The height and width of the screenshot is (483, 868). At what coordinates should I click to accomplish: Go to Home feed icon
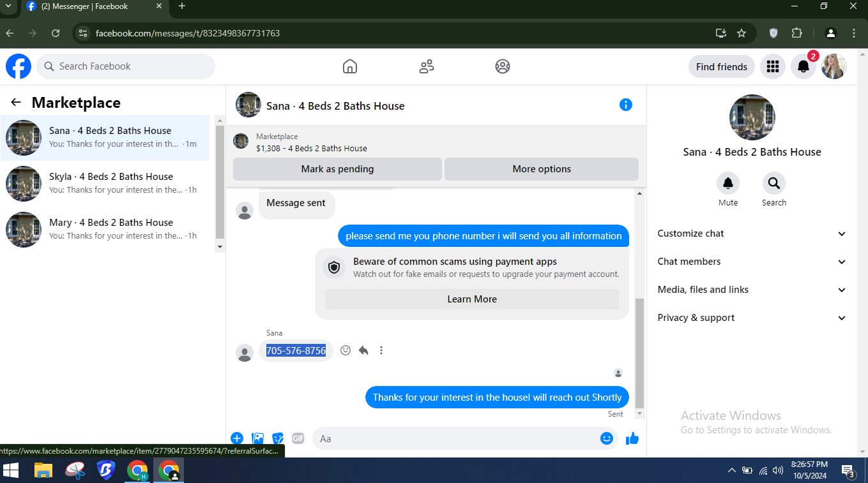pos(350,66)
